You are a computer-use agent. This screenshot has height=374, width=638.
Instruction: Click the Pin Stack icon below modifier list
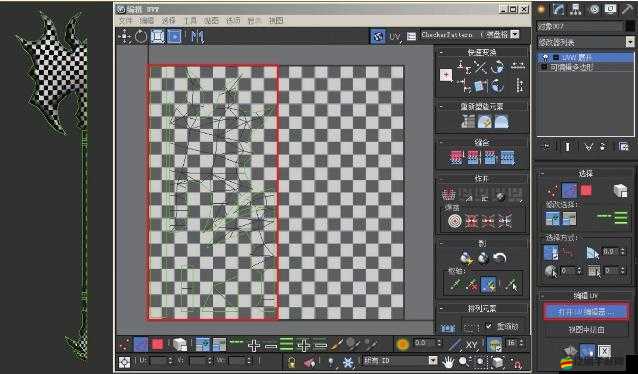(x=546, y=147)
